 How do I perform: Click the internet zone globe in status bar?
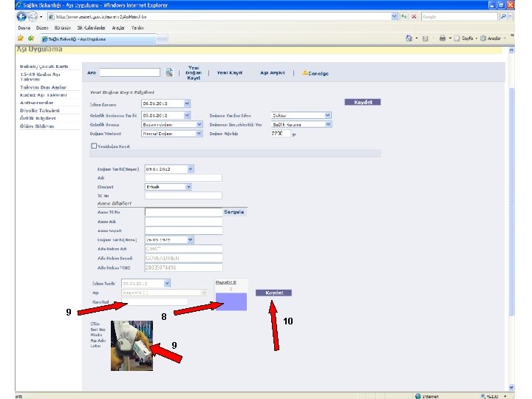click(418, 396)
